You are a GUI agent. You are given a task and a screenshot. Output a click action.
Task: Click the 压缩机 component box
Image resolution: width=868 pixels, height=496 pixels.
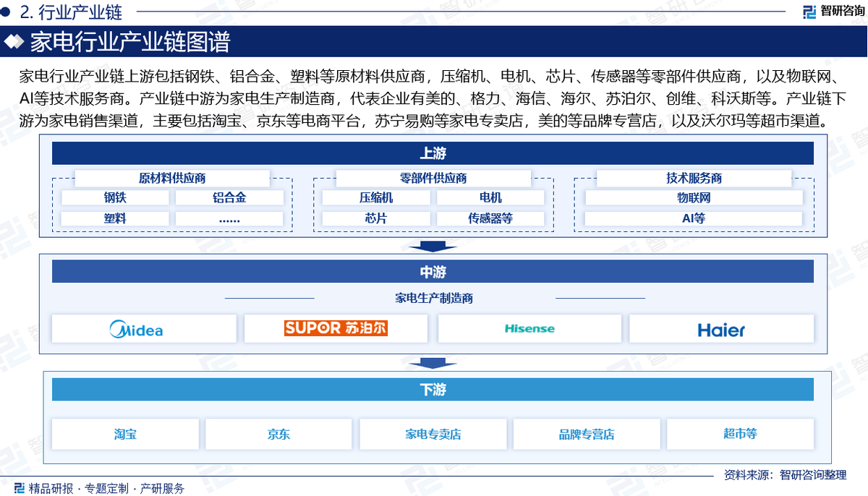pyautogui.click(x=376, y=197)
